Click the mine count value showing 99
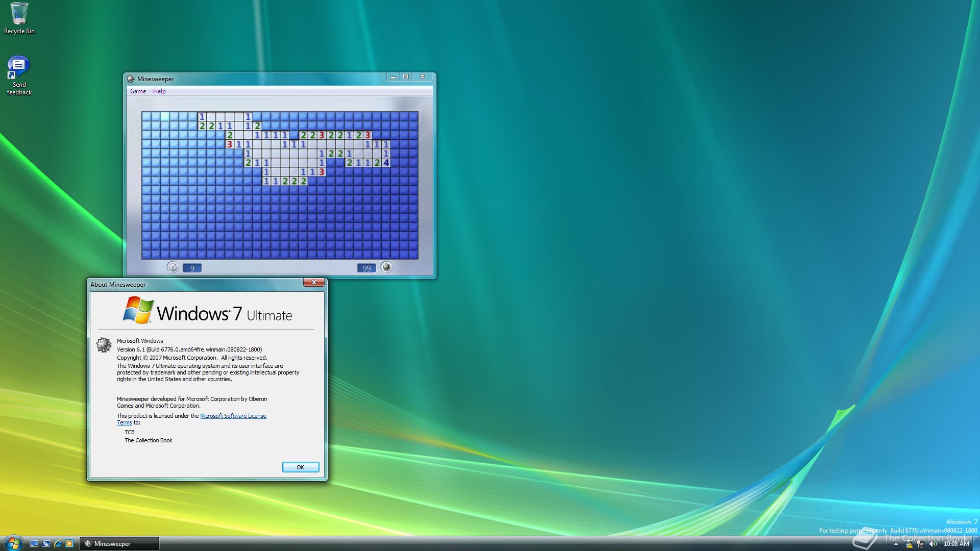This screenshot has width=980, height=551. pyautogui.click(x=366, y=268)
